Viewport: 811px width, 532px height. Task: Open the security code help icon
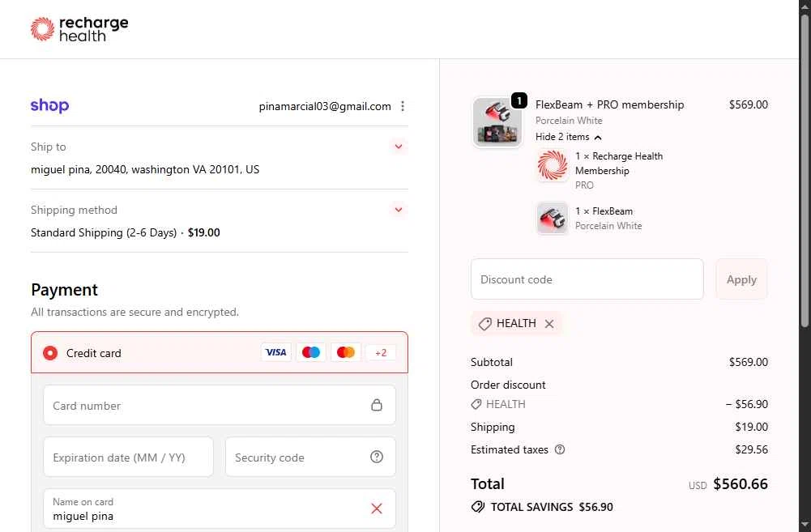377,457
